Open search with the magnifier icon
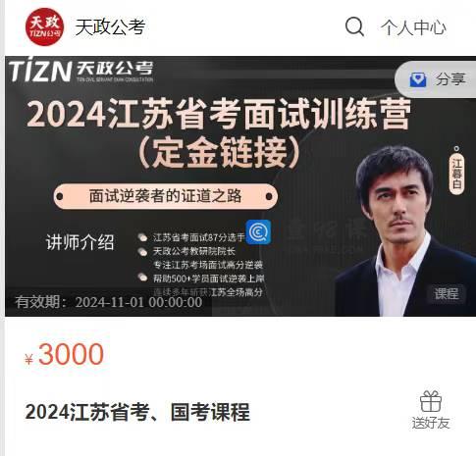The height and width of the screenshot is (456, 476). pos(354,26)
